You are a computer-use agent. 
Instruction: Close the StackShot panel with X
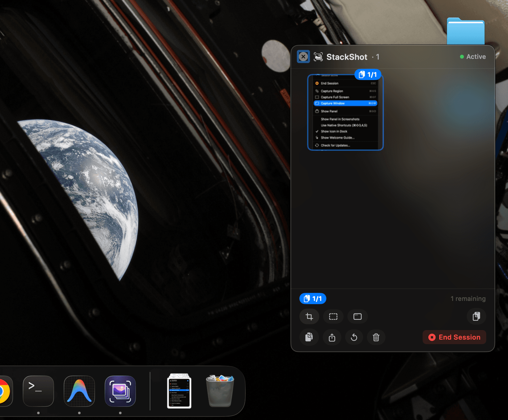pyautogui.click(x=303, y=57)
